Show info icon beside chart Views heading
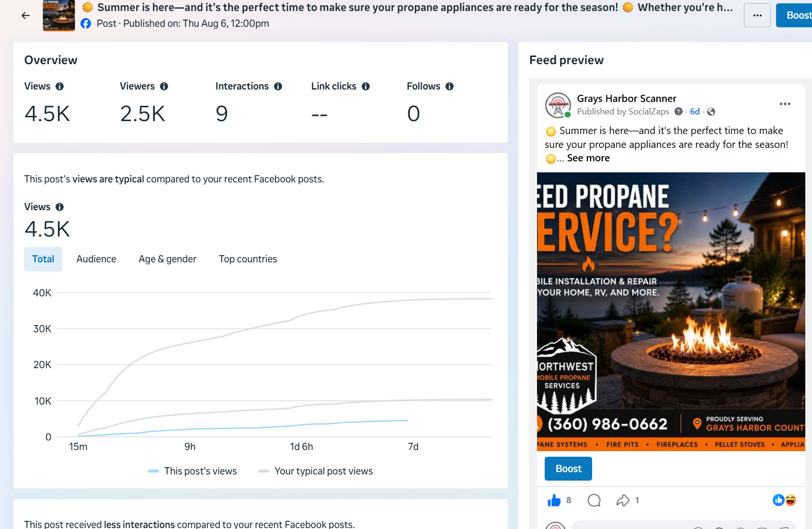812x529 pixels. [x=59, y=207]
